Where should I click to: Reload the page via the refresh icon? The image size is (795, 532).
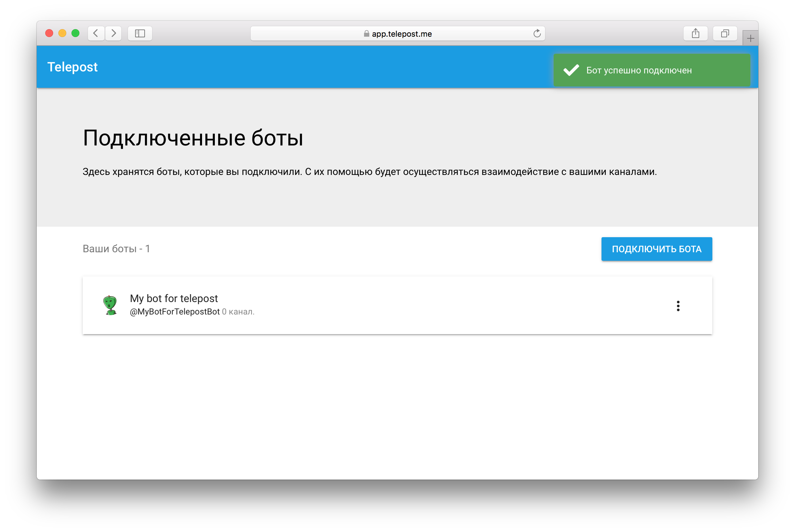[x=537, y=34]
